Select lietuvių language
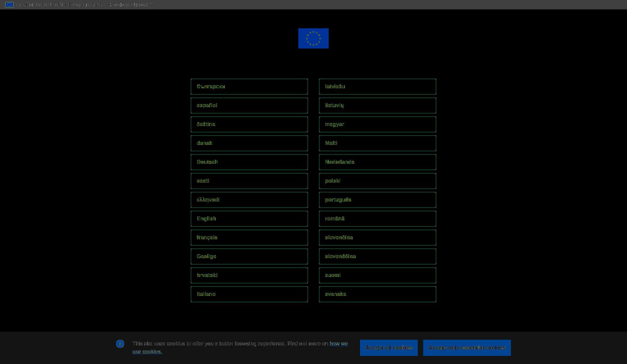Image resolution: width=627 pixels, height=364 pixels. click(378, 105)
